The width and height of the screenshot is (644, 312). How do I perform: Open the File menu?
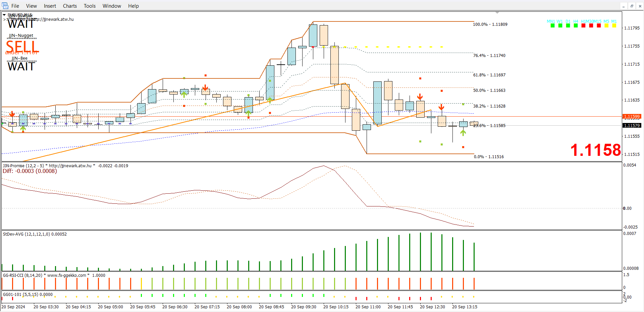[x=15, y=6]
